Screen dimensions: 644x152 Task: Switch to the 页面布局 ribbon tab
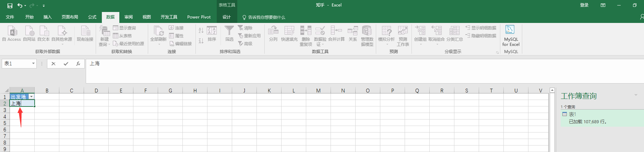pos(70,17)
